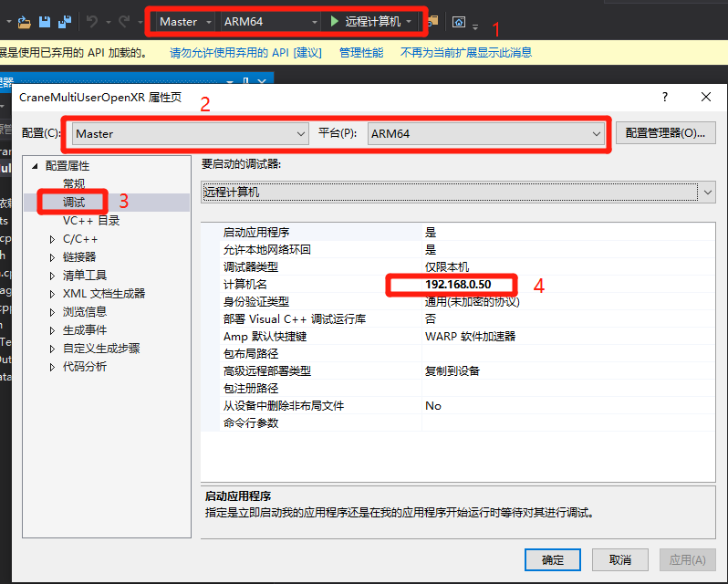Image resolution: width=728 pixels, height=584 pixels.
Task: Click the 计算机名 value 192.168.0.50
Action: point(458,284)
